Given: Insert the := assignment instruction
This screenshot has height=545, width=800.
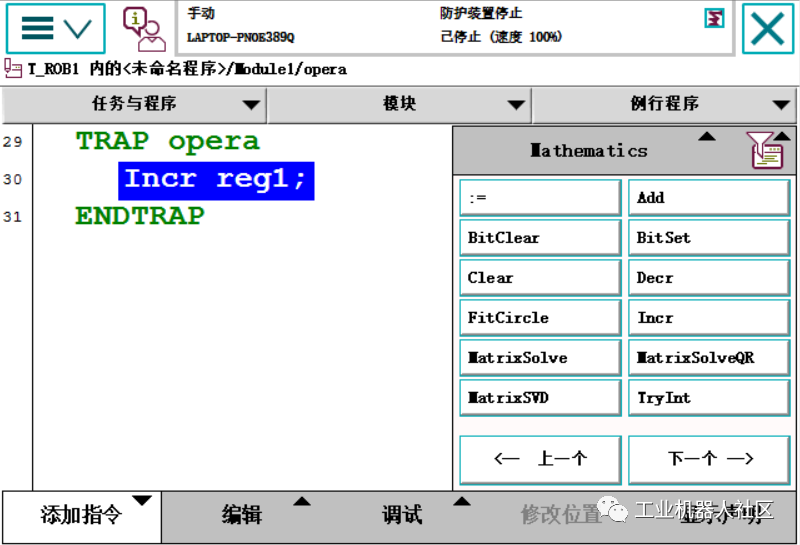Looking at the screenshot, I should (x=540, y=197).
